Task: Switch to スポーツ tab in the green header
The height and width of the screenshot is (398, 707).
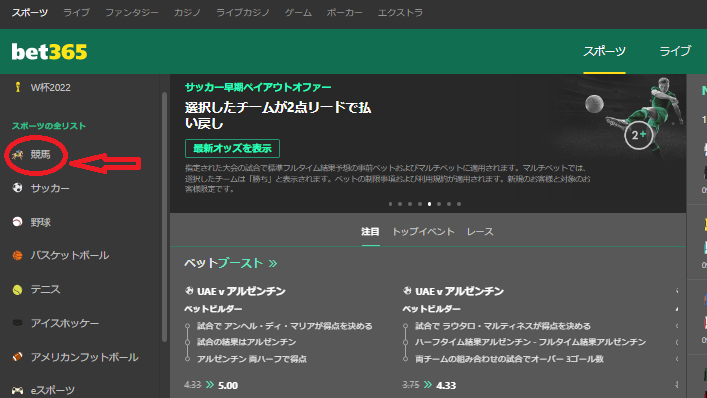Action: (604, 51)
